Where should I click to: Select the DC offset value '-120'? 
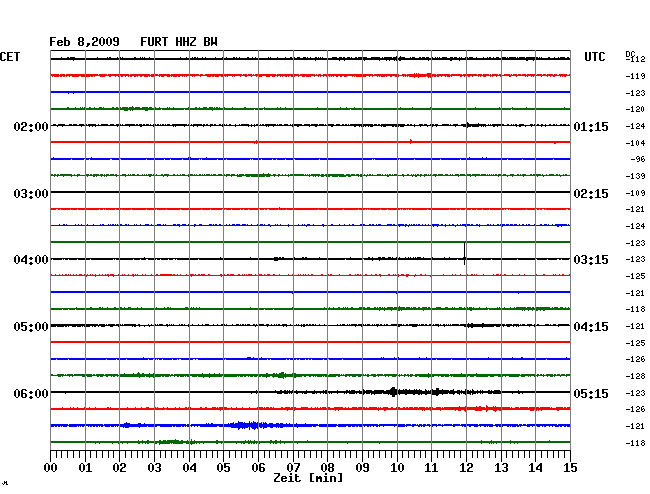(x=636, y=109)
